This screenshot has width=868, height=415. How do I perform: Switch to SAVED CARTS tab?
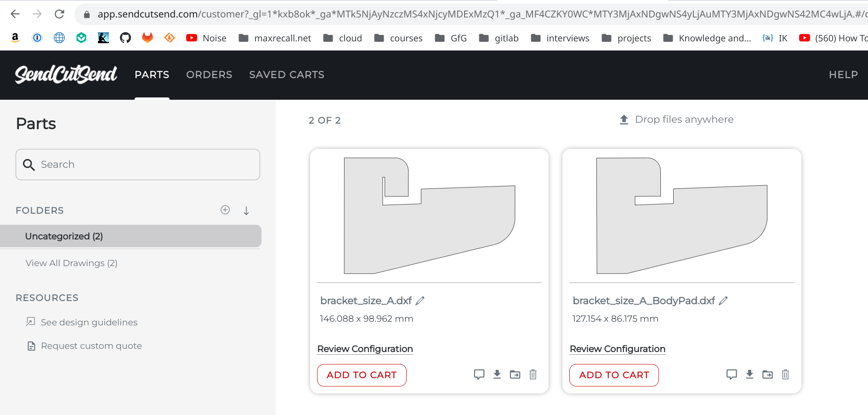tap(287, 74)
